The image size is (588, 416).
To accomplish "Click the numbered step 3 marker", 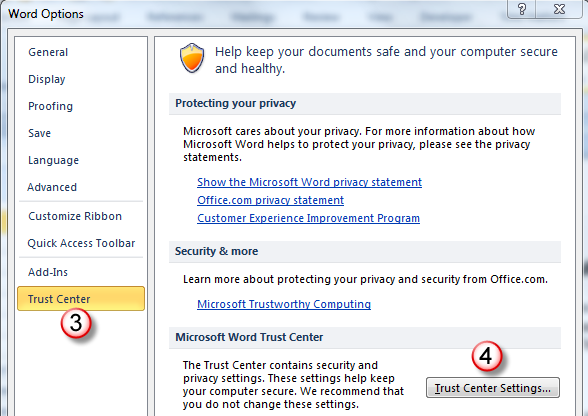I will click(x=76, y=323).
